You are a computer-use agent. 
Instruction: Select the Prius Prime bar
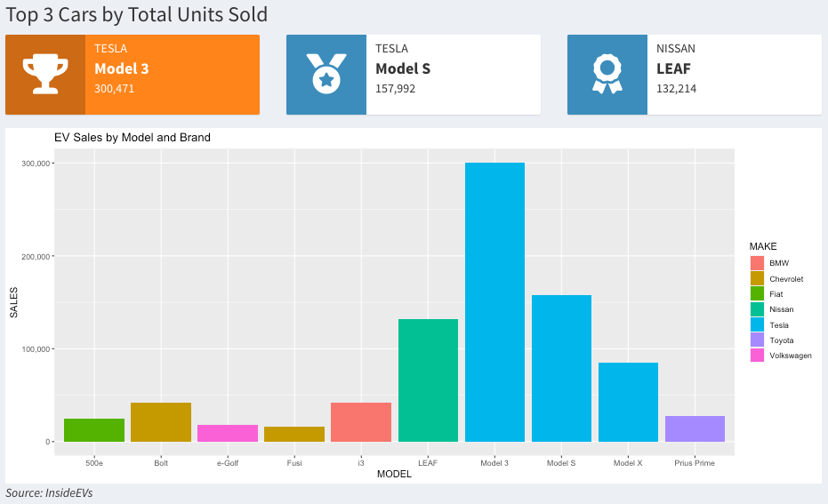tap(695, 428)
